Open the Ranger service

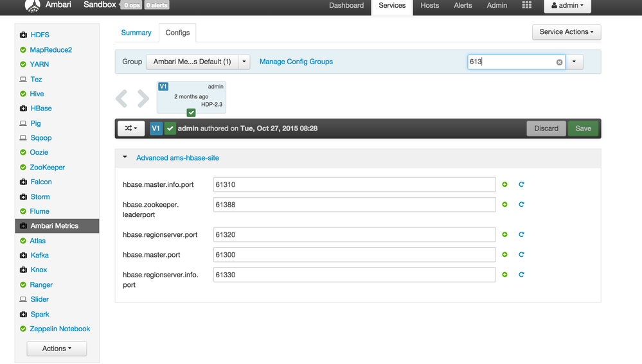point(41,284)
